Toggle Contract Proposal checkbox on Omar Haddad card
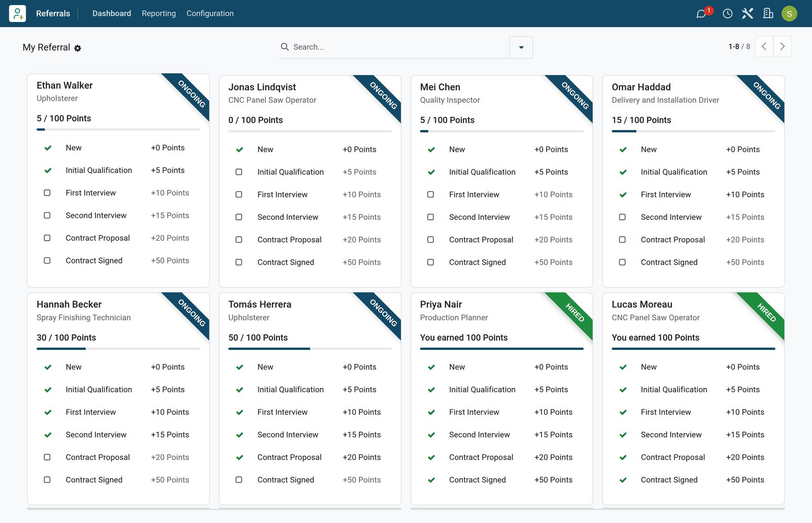The image size is (812, 523). [623, 240]
